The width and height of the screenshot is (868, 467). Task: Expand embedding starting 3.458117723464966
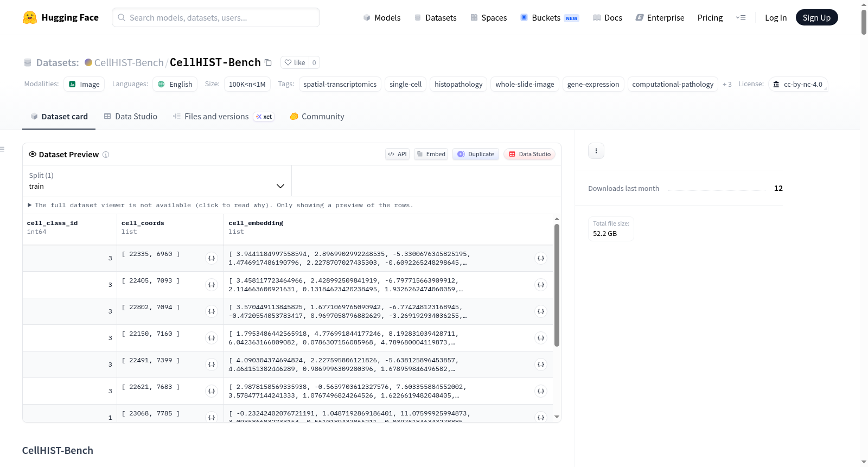[x=541, y=285]
